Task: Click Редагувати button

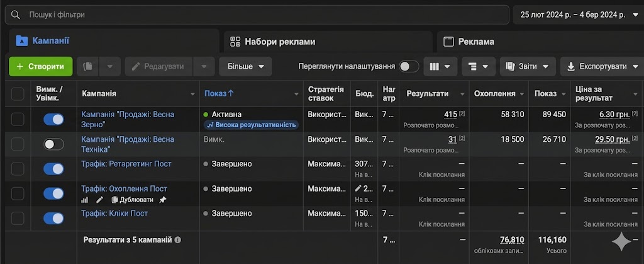Action: [x=159, y=67]
